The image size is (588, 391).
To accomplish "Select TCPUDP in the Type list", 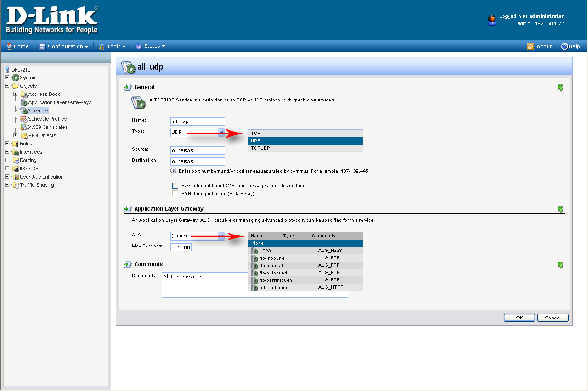I will pyautogui.click(x=305, y=148).
